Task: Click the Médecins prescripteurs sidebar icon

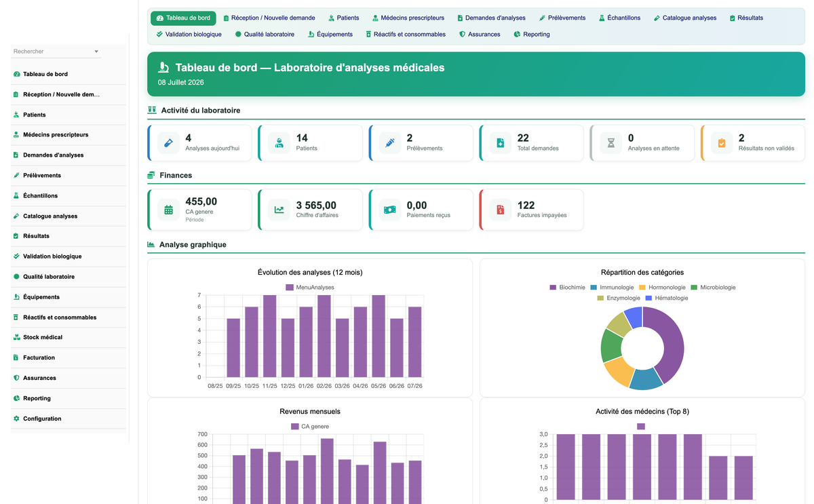Action: click(x=16, y=135)
